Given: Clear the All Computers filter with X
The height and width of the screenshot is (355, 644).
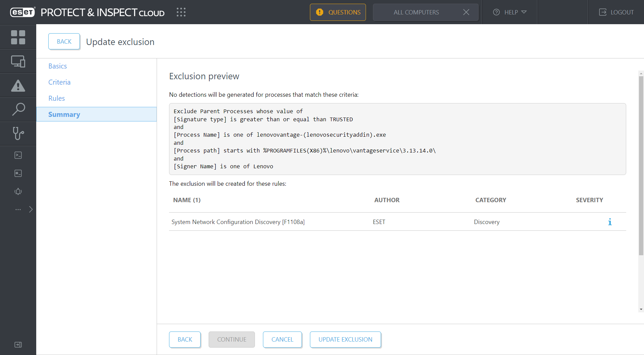Looking at the screenshot, I should tap(466, 12).
